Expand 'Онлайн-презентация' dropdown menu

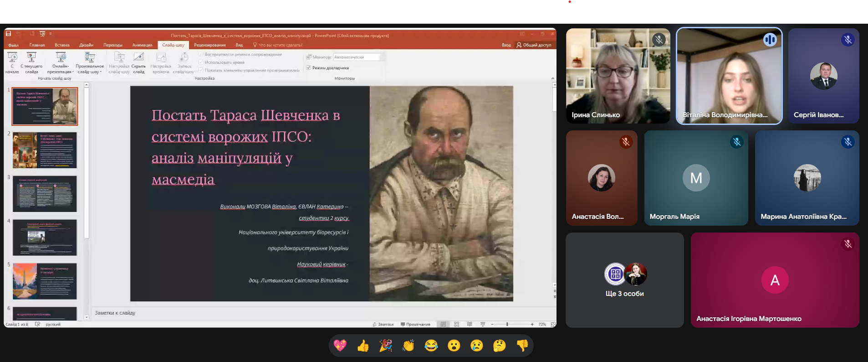click(60, 63)
